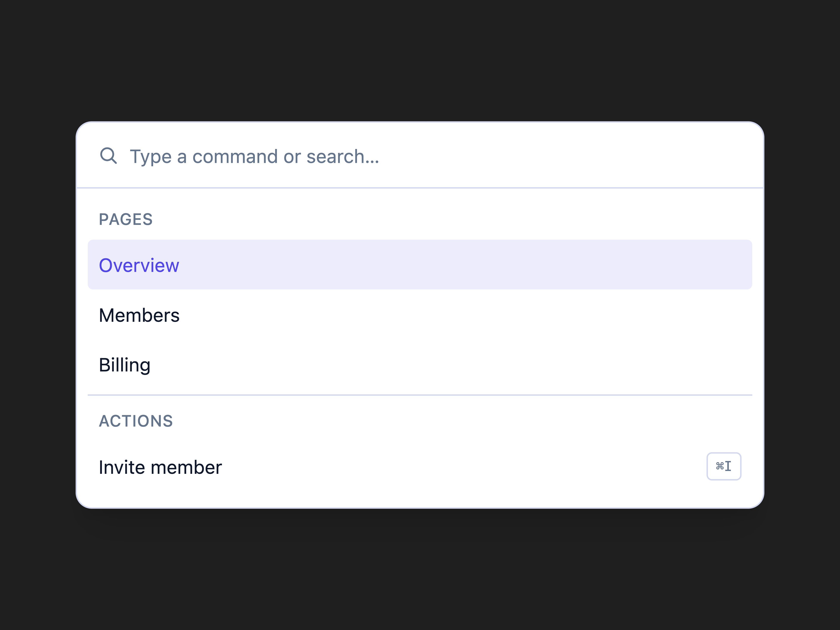The image size is (840, 630).
Task: Click the 'Billing' label text
Action: (124, 365)
